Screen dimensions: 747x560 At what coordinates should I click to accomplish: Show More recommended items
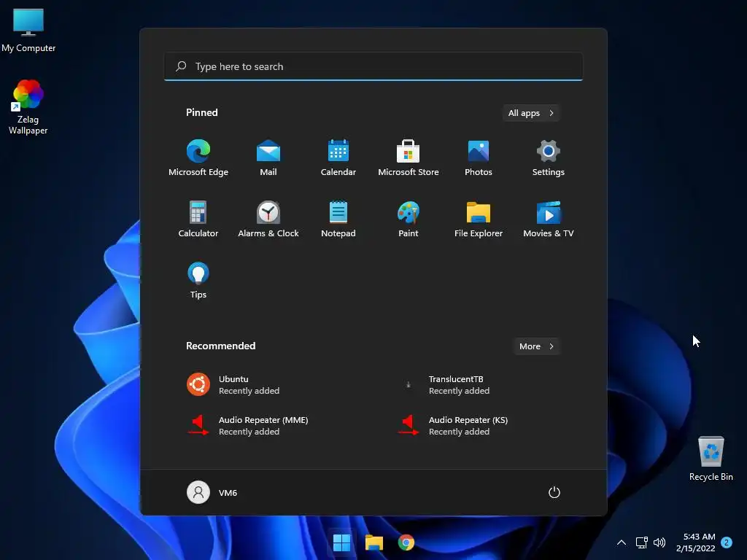536,346
